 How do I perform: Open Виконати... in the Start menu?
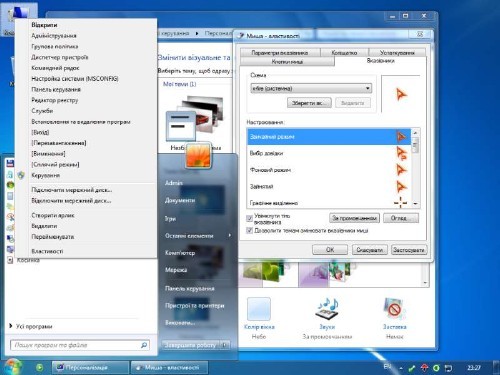[x=180, y=322]
